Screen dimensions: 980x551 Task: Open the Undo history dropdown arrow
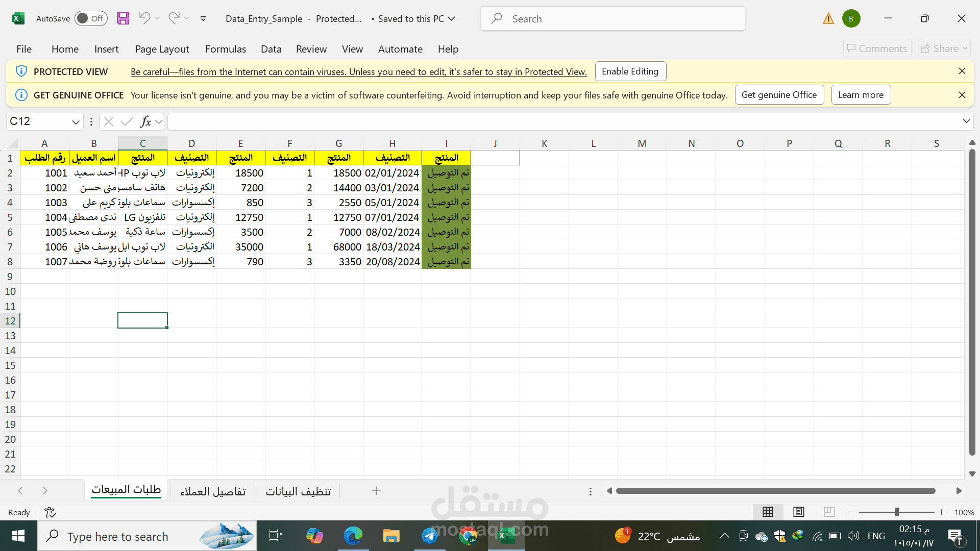point(157,18)
